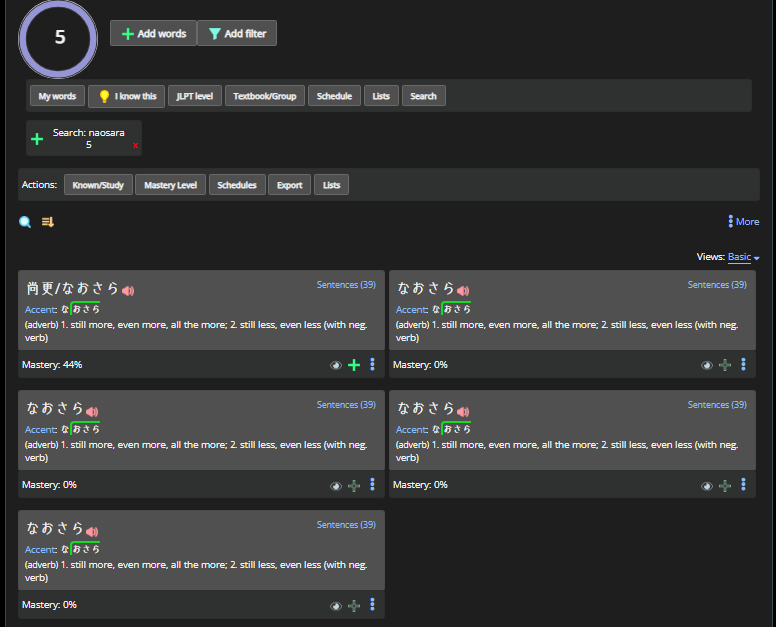776x627 pixels.
Task: Open three-dot menu on 尚更/なおさら card
Action: coord(372,365)
